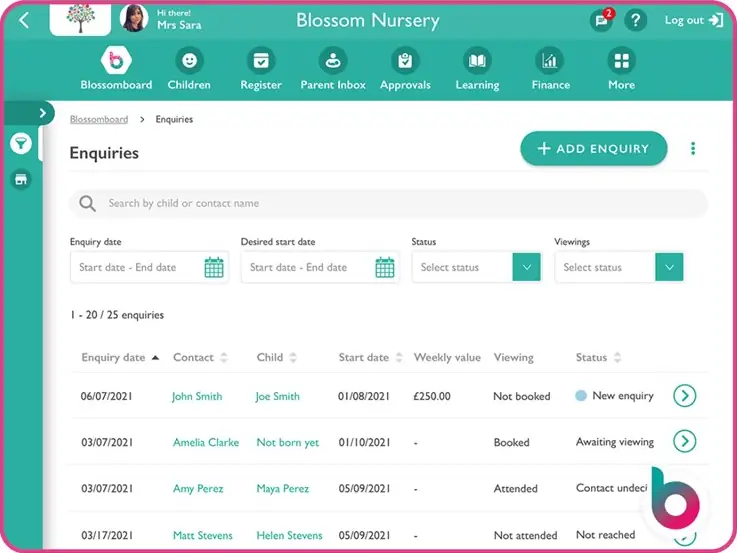Viewport: 737px width, 553px height.
Task: Expand the Viewings dropdown filter
Action: pos(669,267)
